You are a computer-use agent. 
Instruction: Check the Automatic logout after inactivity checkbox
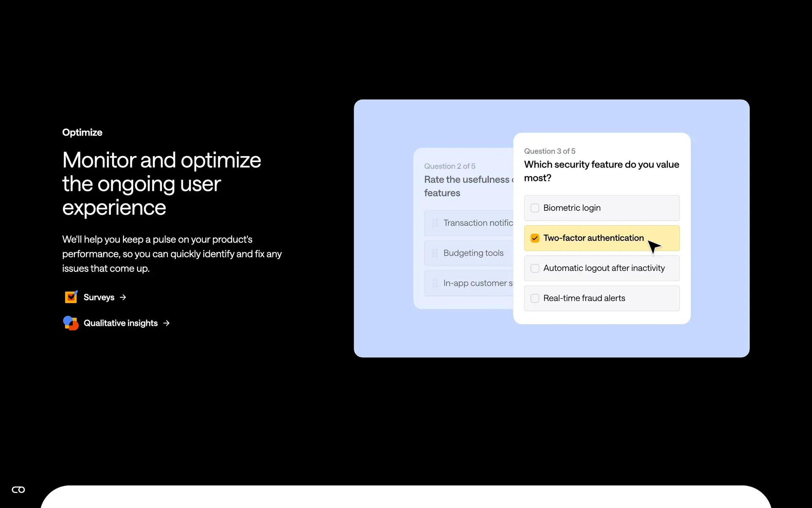[x=535, y=268]
